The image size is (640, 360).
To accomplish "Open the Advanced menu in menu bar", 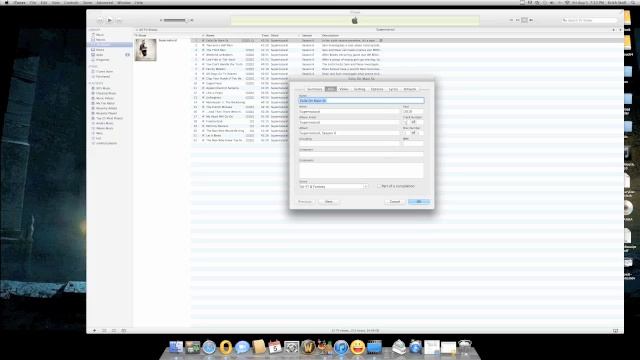I will point(104,2).
